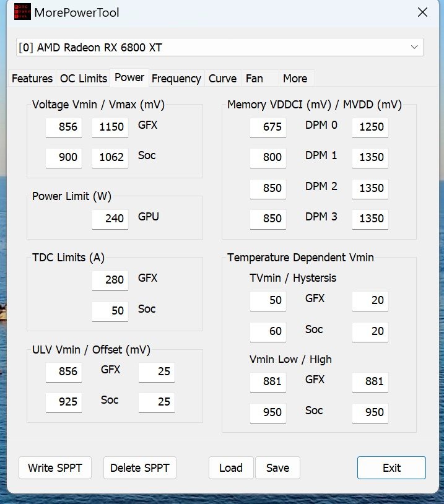The width and height of the screenshot is (444, 504).
Task: Click the Voltage Vmin / Vmax (mV) label
Action: [98, 105]
